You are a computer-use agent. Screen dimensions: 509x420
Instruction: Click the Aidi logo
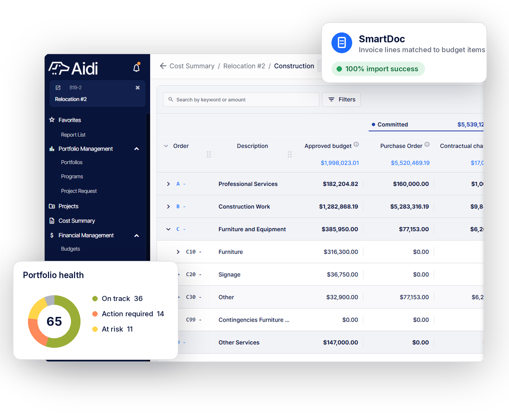click(x=73, y=68)
